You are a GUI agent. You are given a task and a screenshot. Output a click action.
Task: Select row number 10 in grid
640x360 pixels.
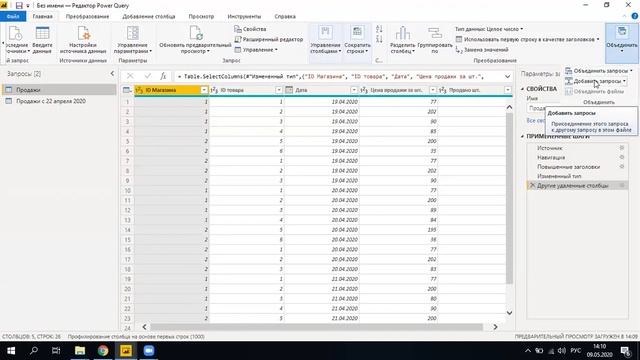tap(127, 190)
